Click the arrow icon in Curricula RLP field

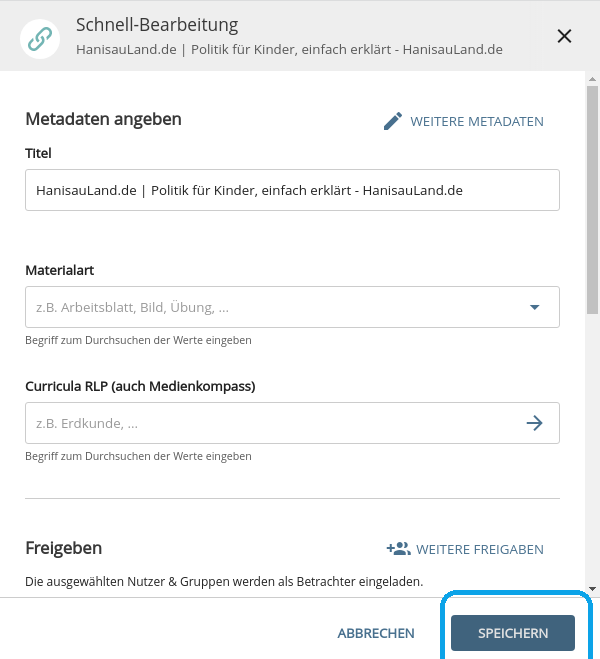534,423
